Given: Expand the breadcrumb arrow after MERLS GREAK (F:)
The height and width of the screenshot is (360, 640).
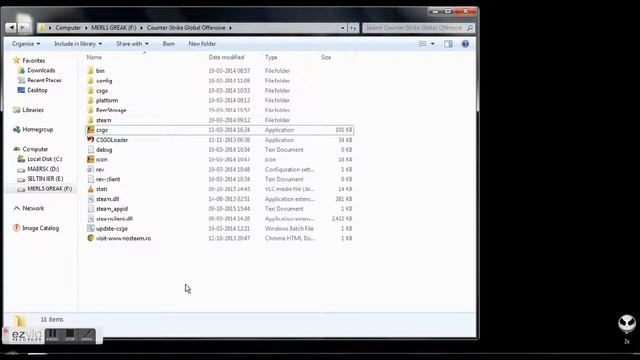Looking at the screenshot, I should [x=142, y=28].
